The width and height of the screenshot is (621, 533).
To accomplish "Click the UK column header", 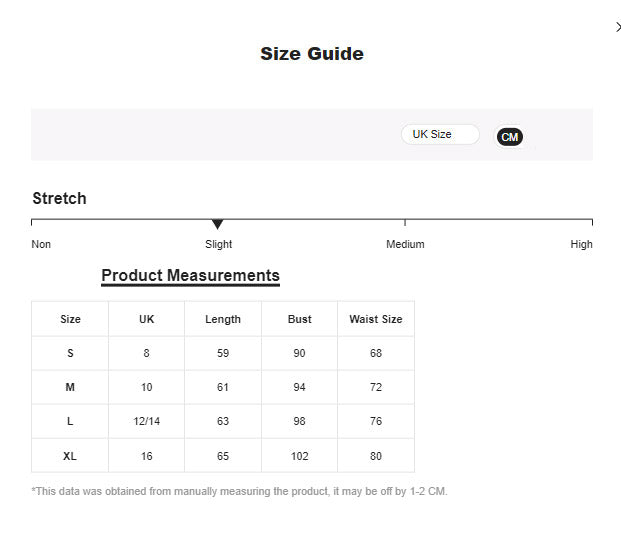I will [x=146, y=319].
